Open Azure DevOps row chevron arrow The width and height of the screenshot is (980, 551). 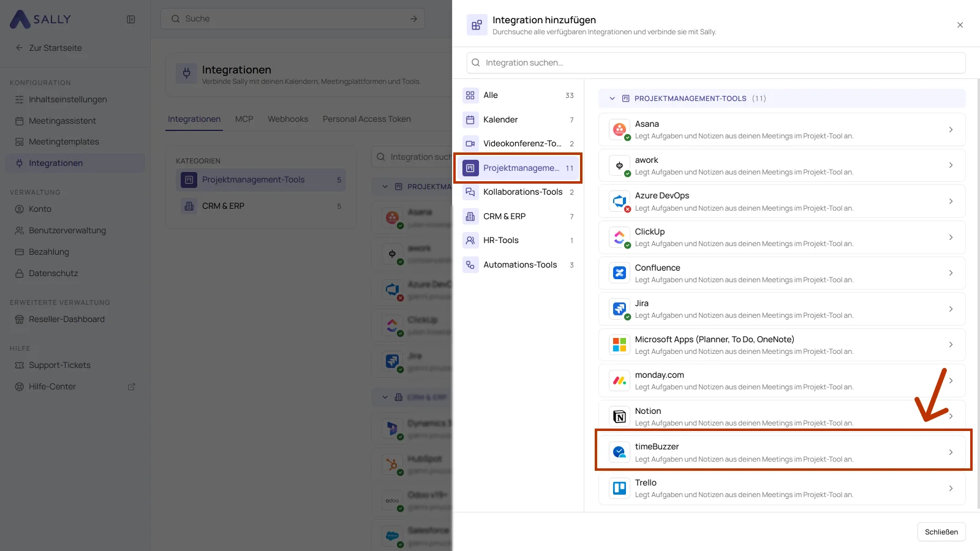click(951, 201)
